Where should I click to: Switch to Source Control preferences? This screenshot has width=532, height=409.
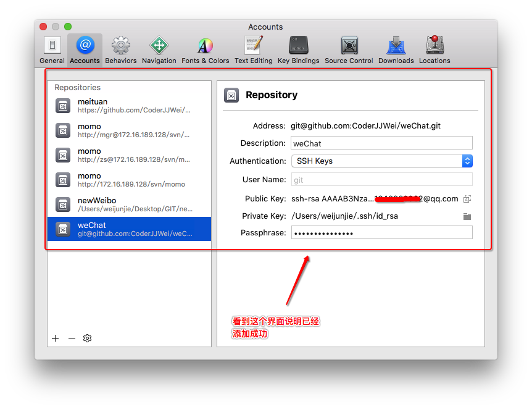(349, 50)
